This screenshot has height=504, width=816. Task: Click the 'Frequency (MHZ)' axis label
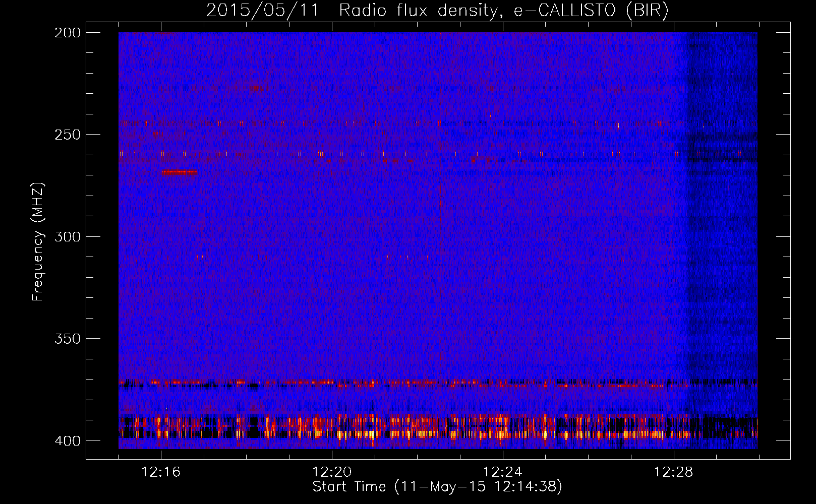click(x=38, y=242)
